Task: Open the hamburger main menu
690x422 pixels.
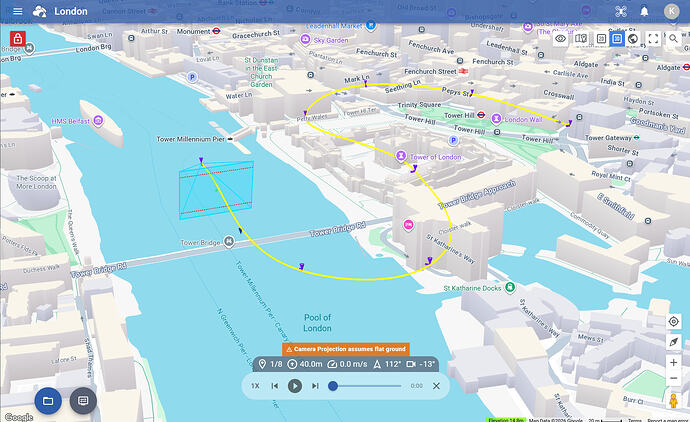Action: (x=18, y=11)
